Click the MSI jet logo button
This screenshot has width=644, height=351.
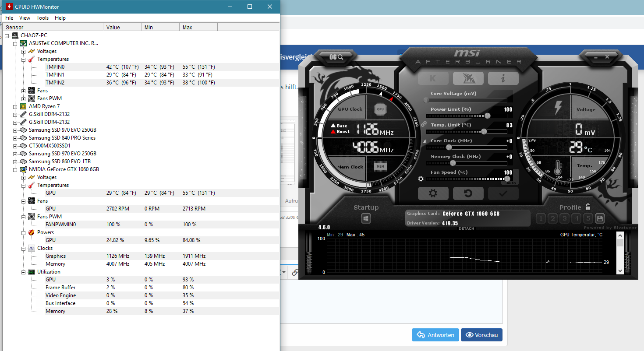click(x=468, y=78)
